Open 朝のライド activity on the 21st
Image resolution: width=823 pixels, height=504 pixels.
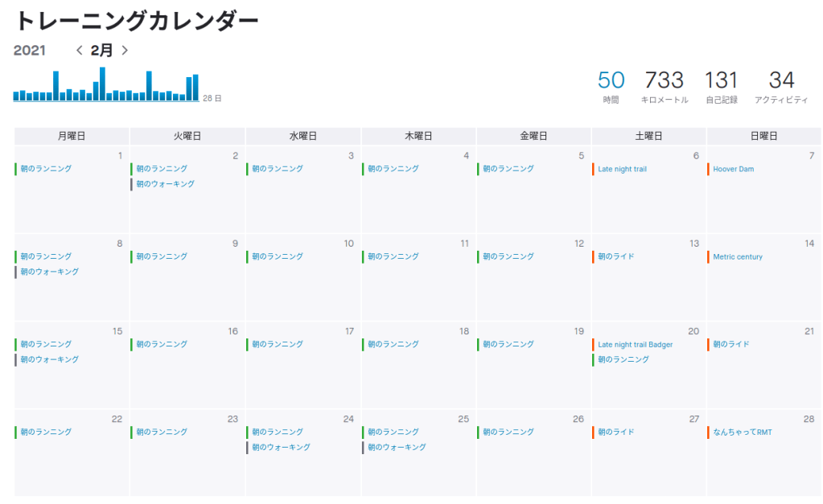point(730,344)
